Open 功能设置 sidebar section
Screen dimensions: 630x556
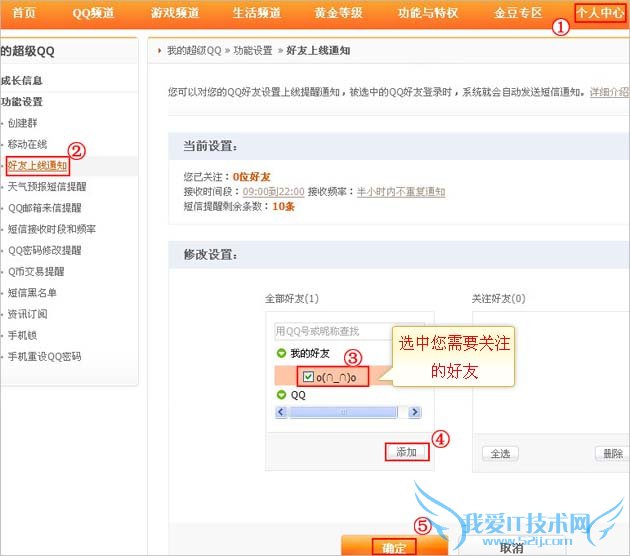tap(22, 102)
